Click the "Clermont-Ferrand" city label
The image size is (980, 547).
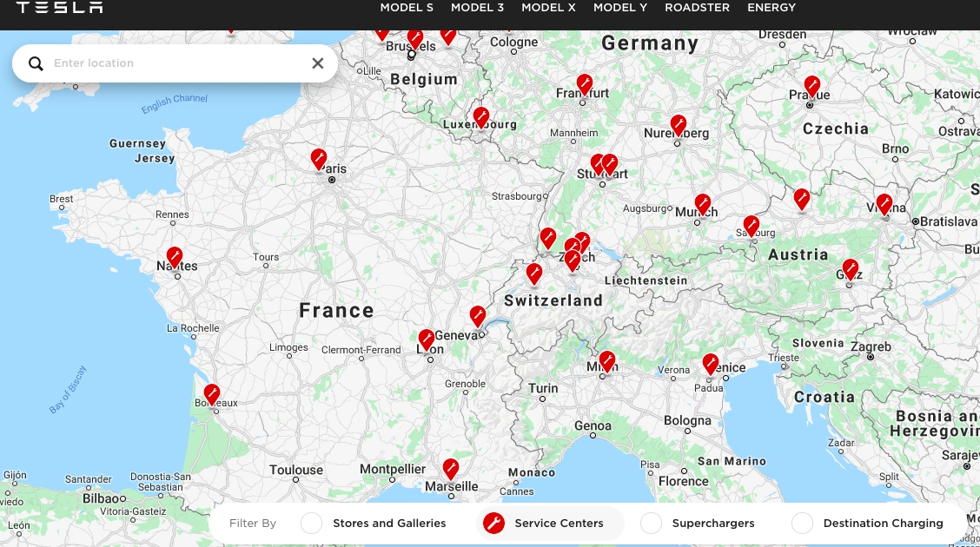361,350
